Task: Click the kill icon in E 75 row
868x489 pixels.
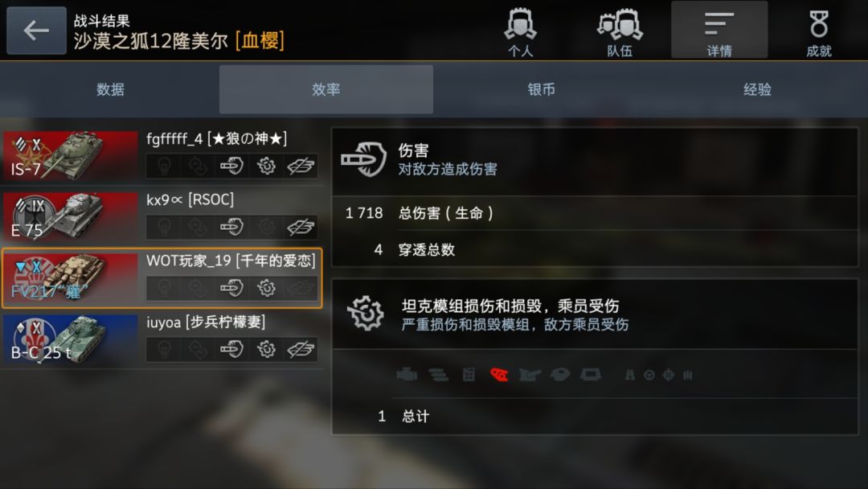Action: coord(301,227)
